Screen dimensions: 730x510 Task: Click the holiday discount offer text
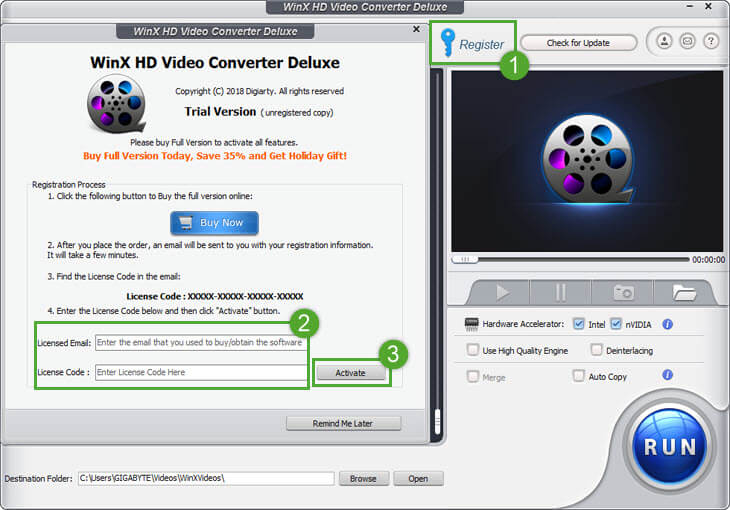pos(215,156)
